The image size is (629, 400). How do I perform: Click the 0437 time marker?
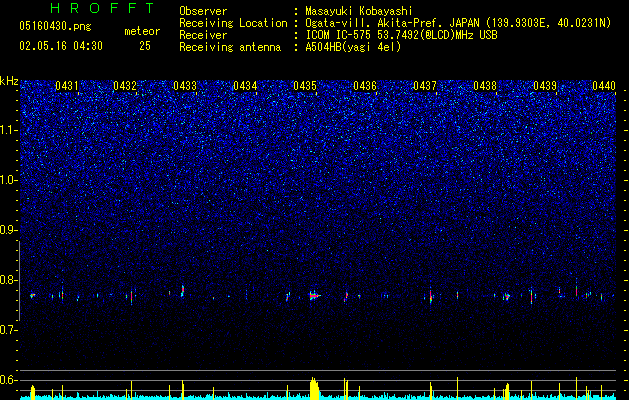(x=425, y=86)
